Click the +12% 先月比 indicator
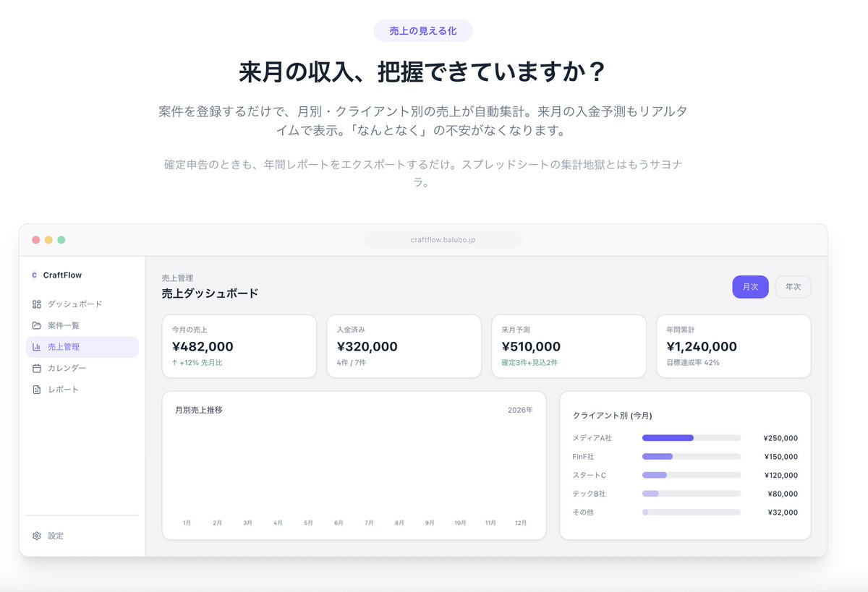 click(197, 363)
